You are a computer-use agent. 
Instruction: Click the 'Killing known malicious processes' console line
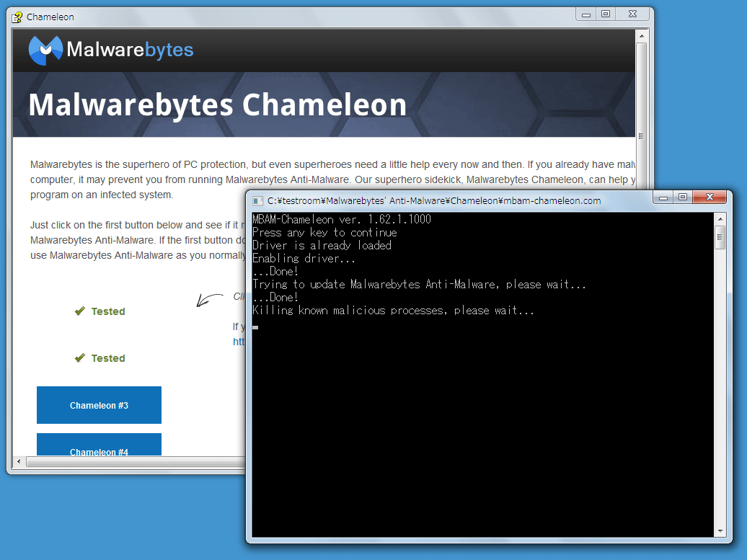[393, 311]
